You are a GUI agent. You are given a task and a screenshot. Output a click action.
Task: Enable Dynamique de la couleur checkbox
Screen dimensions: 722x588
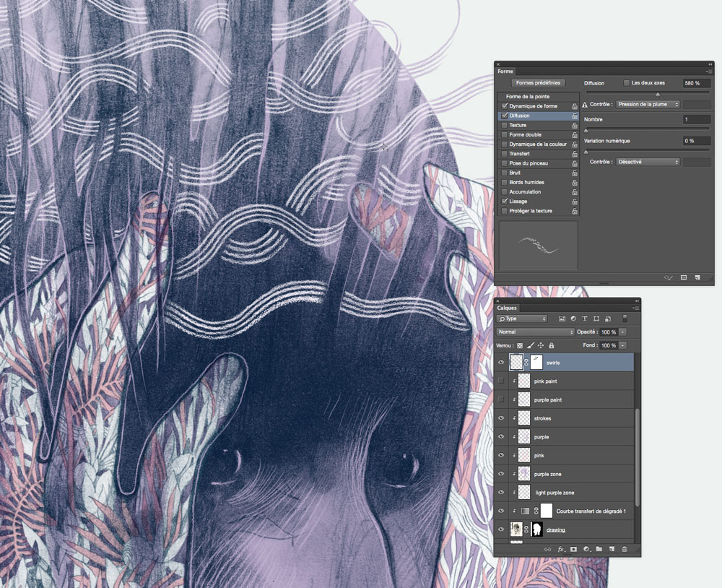(x=505, y=144)
